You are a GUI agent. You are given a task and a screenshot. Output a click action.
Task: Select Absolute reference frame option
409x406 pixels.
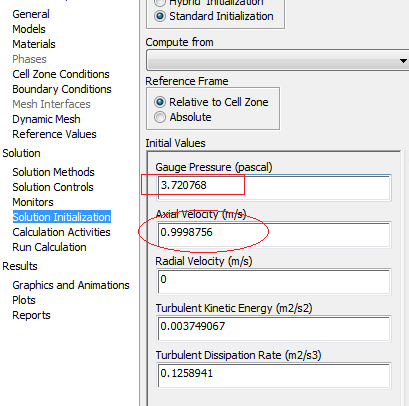click(x=160, y=117)
